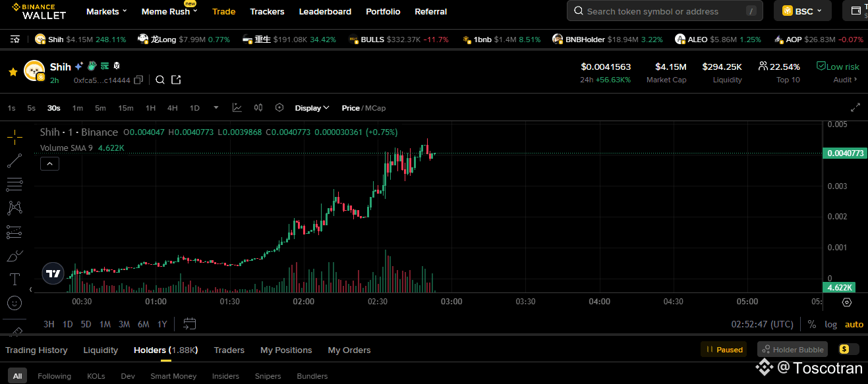Switch chart style via candlestick icon

click(258, 107)
